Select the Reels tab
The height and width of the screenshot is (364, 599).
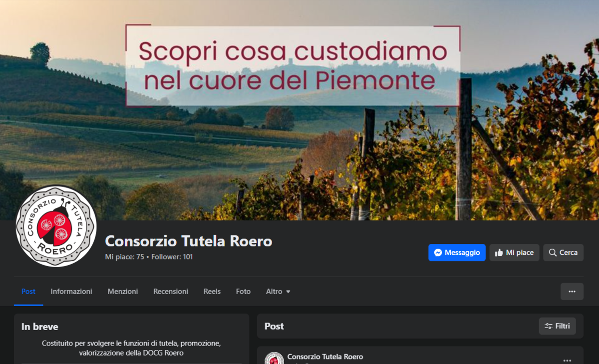point(212,292)
